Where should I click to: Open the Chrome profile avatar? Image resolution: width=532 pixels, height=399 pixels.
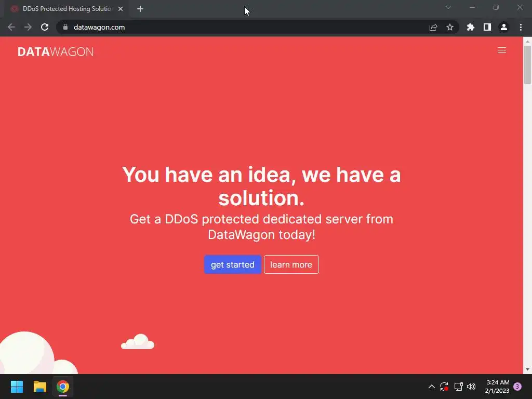pyautogui.click(x=504, y=27)
